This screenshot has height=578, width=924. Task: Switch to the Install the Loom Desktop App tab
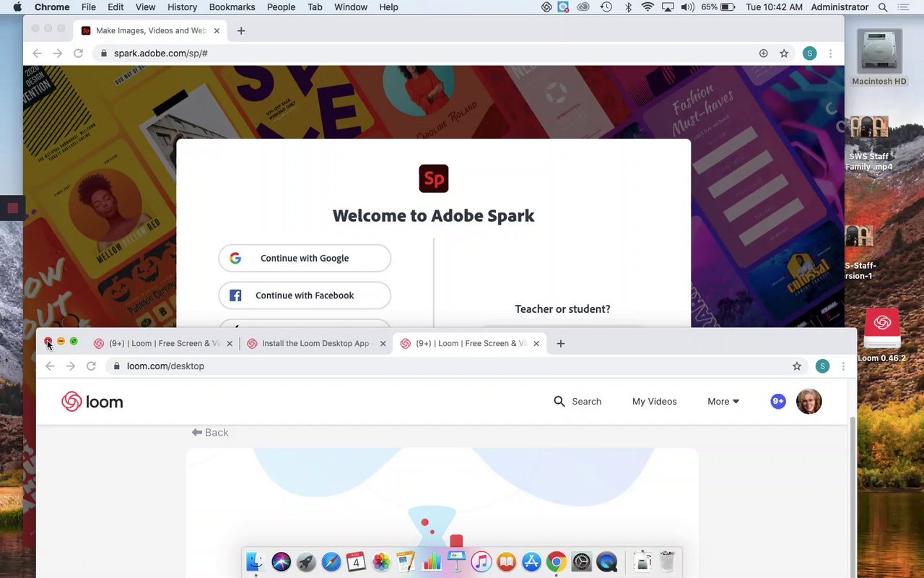pos(315,344)
